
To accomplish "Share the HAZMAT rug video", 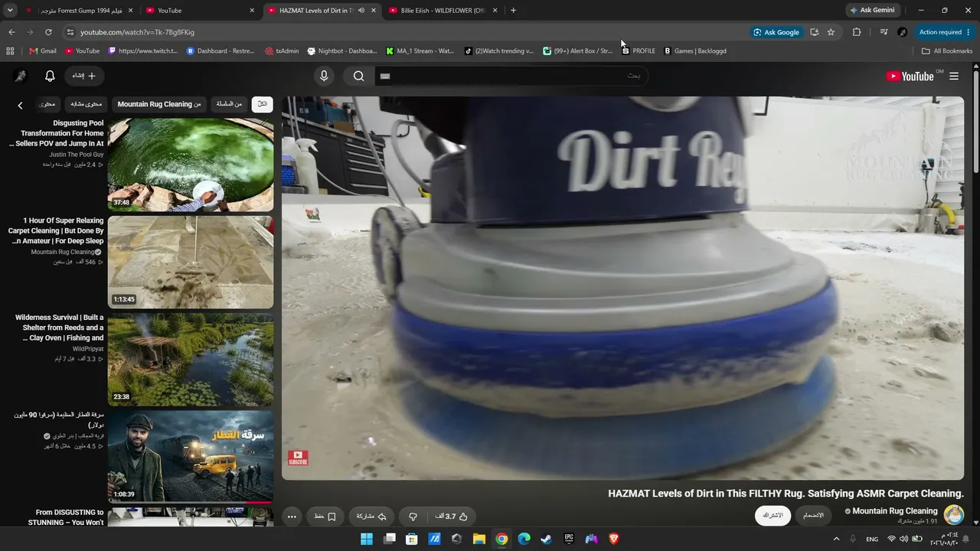I will [371, 517].
